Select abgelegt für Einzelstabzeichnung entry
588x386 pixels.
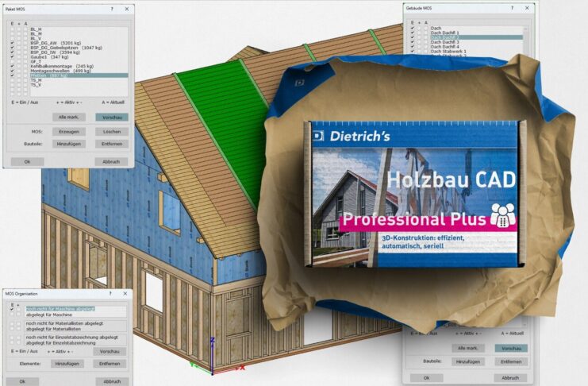coord(61,343)
